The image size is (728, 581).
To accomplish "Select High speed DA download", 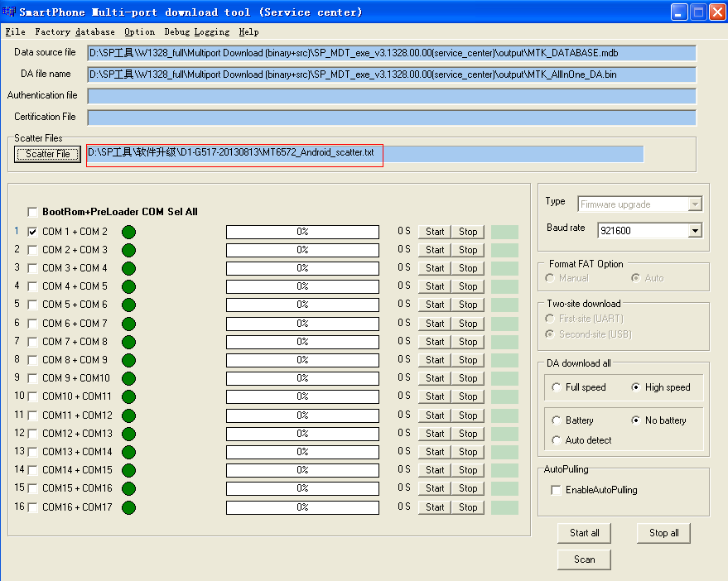I will click(635, 387).
